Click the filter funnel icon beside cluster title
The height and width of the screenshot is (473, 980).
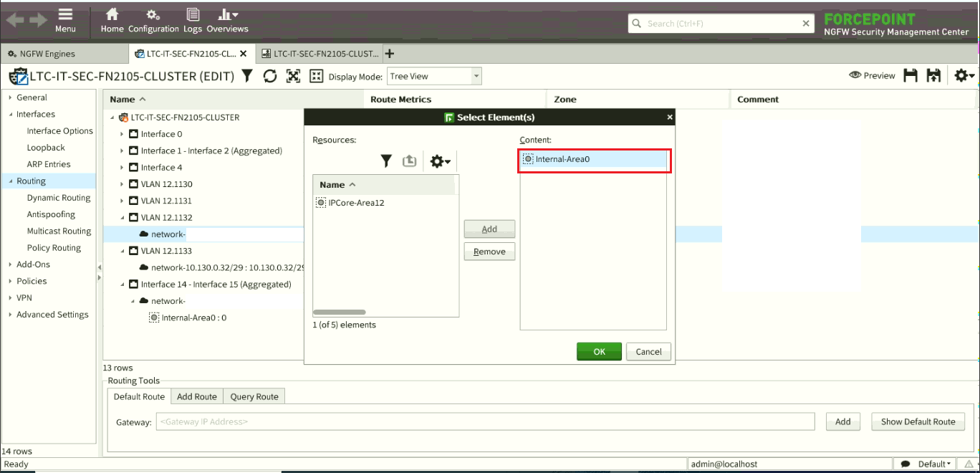click(x=247, y=76)
